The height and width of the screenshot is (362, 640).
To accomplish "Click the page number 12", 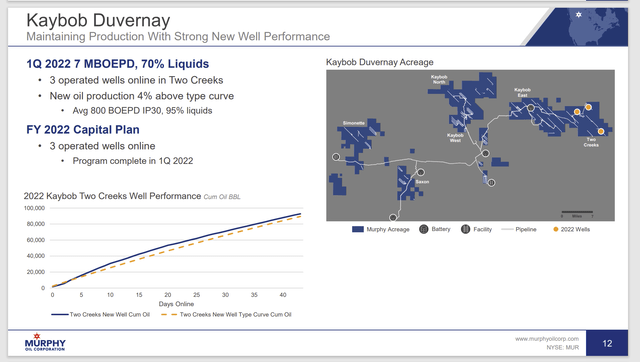I will coord(607,344).
